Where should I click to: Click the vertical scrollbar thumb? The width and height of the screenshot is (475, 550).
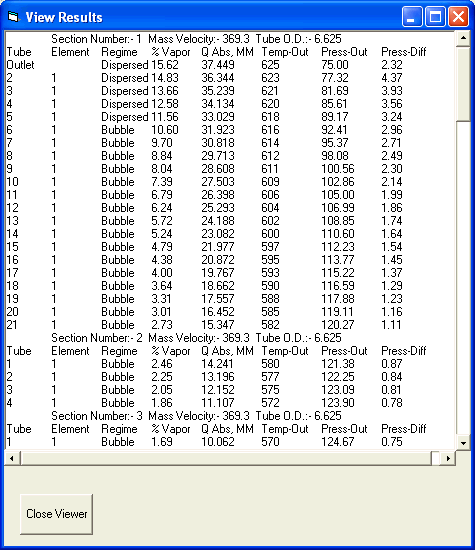tap(463, 83)
